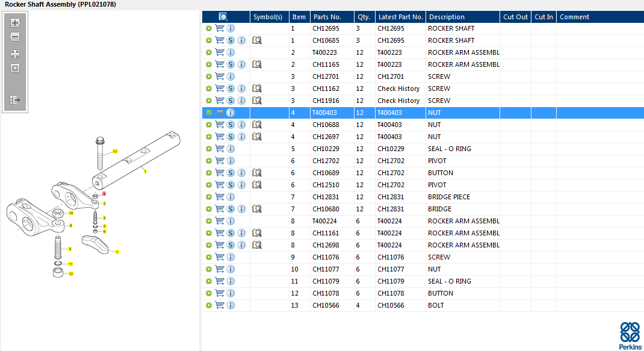
Task: Open history book symbol for CH11916
Action: [x=256, y=101]
